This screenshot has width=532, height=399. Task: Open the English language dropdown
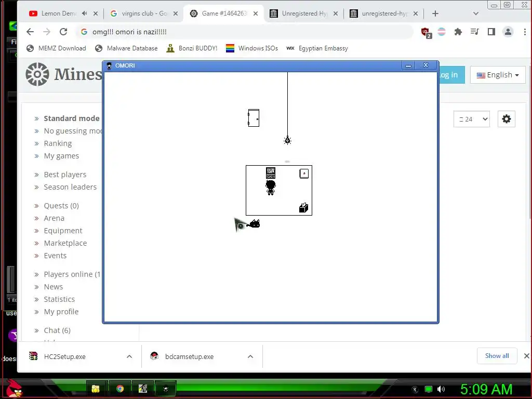497,75
